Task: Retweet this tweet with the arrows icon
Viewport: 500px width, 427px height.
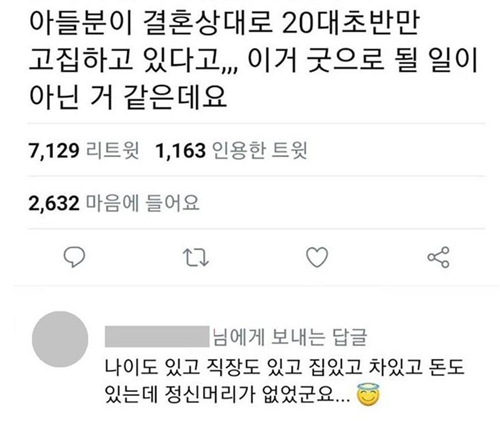Action: tap(196, 257)
